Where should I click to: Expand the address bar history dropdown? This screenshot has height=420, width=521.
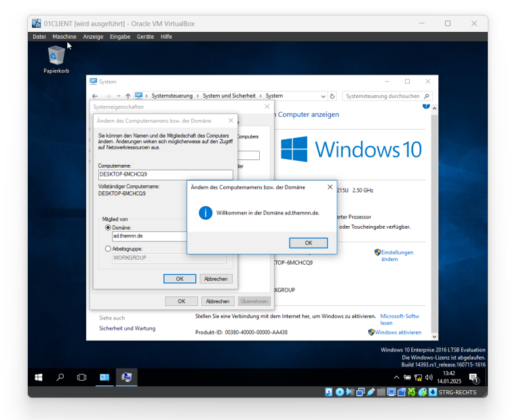pos(323,96)
